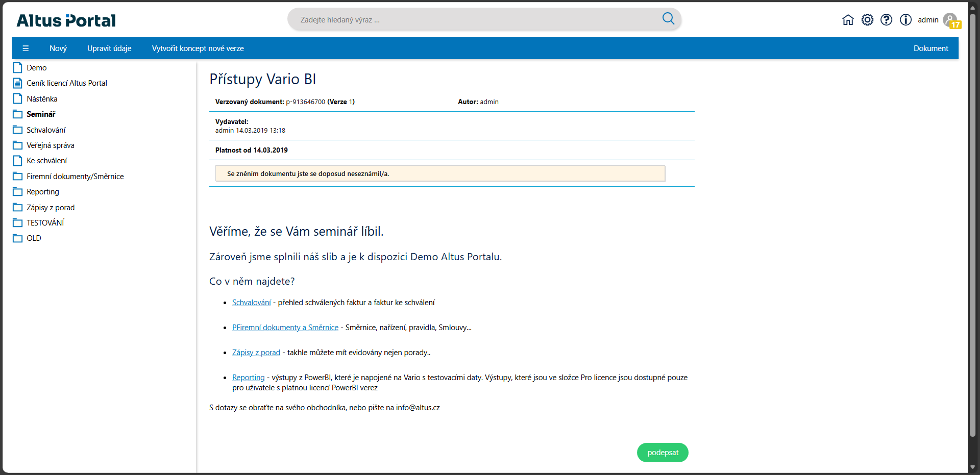Click the Altus Portal logo
The image size is (980, 475).
coord(66,20)
